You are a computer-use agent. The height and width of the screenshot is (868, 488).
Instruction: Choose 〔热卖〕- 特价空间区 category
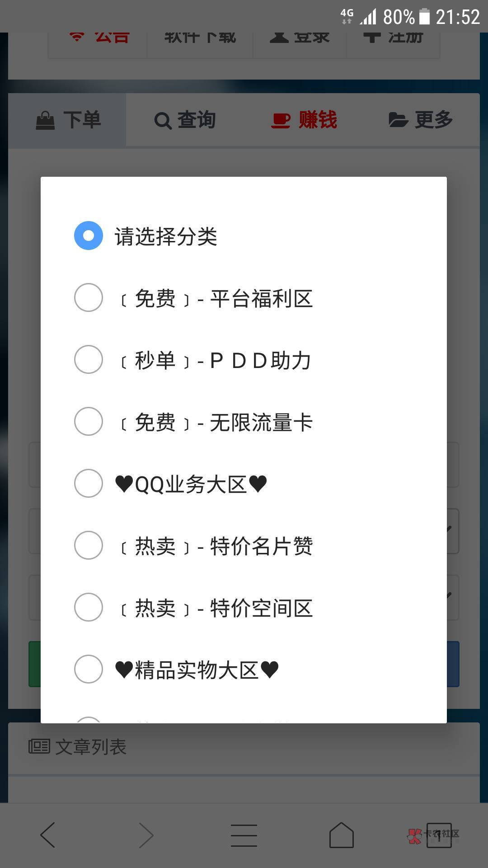pos(89,607)
